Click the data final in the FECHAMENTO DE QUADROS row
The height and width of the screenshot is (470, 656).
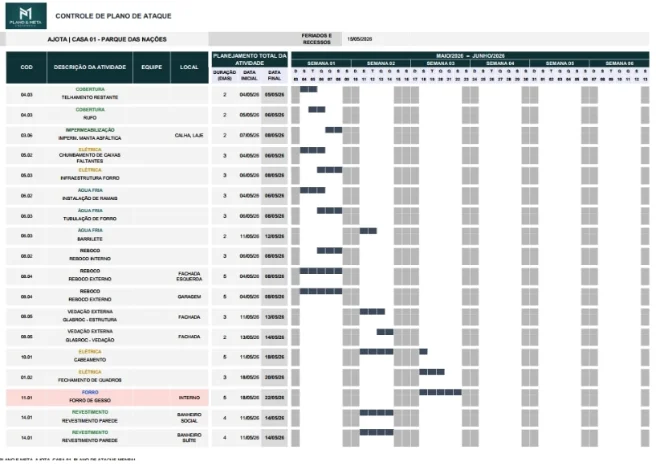coord(274,377)
